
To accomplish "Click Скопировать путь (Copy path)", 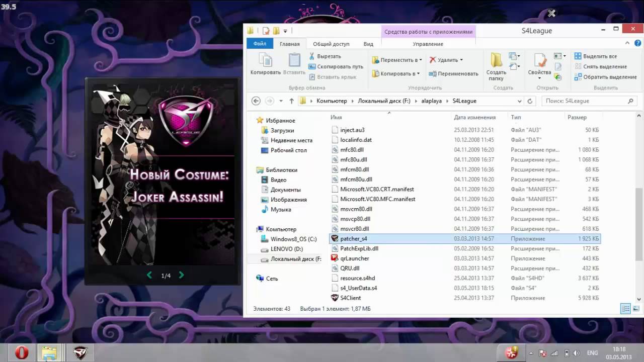I will pos(336,66).
